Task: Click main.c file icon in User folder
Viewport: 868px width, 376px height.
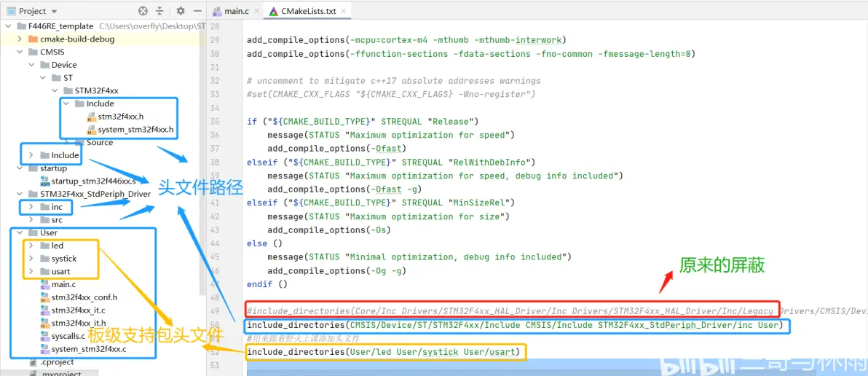Action: 45,285
